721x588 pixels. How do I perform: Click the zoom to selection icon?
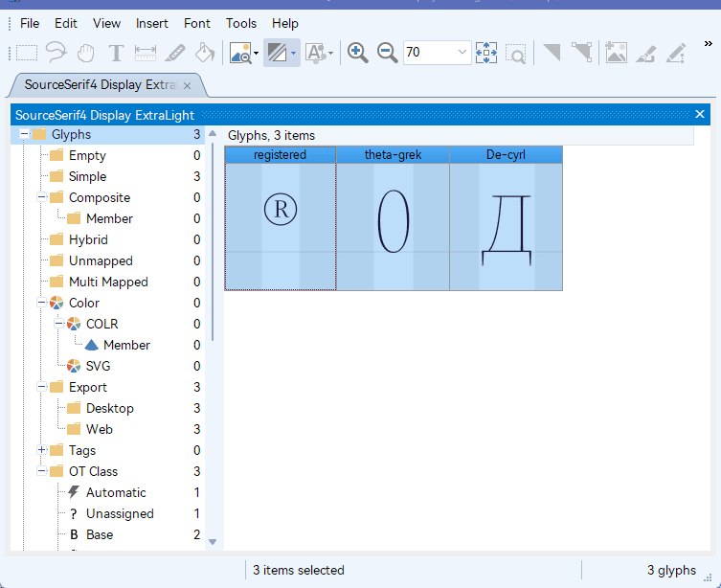[515, 53]
